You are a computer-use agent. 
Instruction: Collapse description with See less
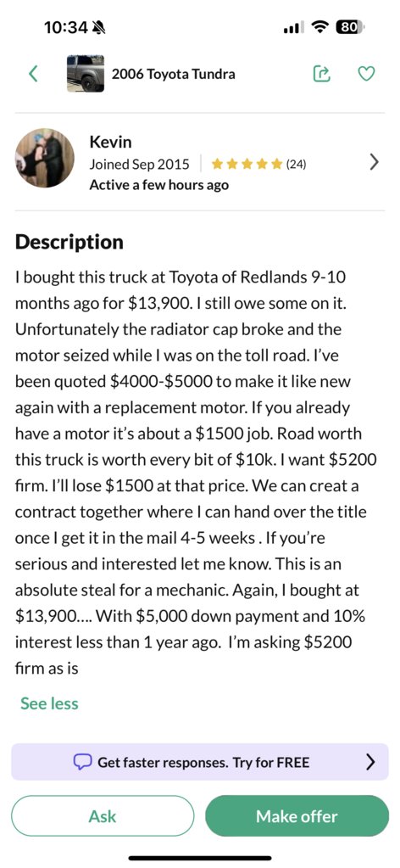(49, 703)
